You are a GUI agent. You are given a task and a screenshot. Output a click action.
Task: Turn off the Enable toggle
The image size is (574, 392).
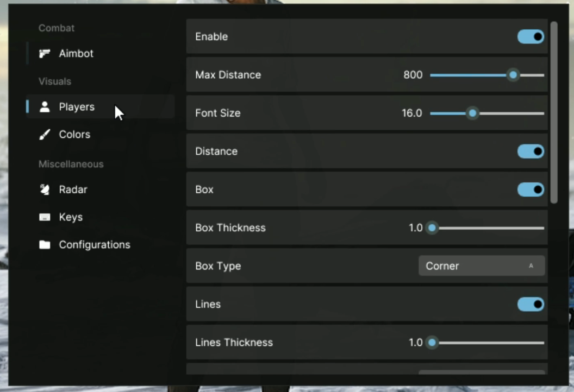[x=531, y=36]
